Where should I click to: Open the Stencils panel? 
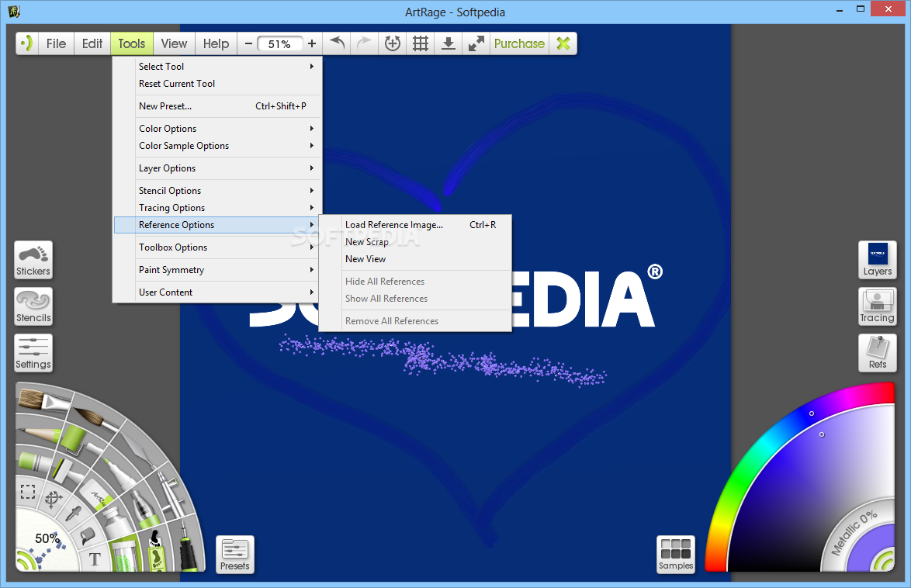[33, 306]
